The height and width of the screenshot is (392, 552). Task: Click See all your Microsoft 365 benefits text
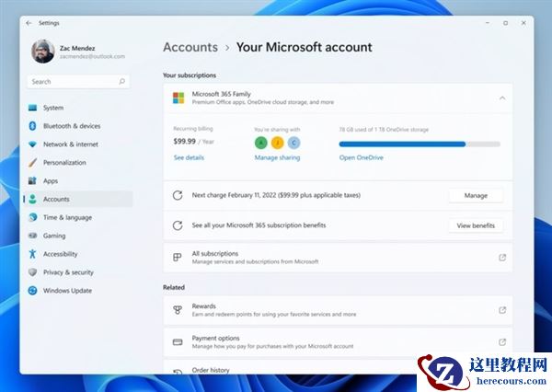click(259, 225)
